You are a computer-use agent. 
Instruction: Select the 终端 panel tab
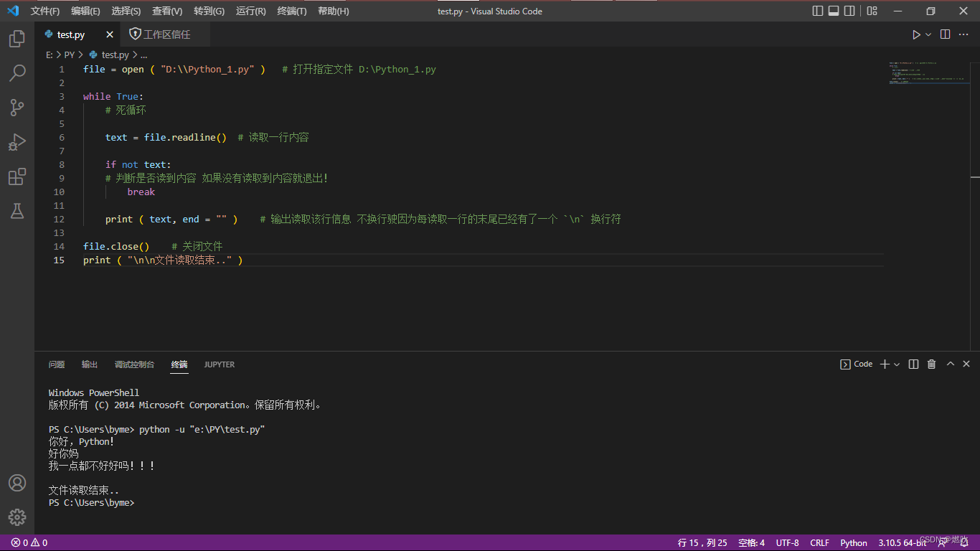point(179,364)
